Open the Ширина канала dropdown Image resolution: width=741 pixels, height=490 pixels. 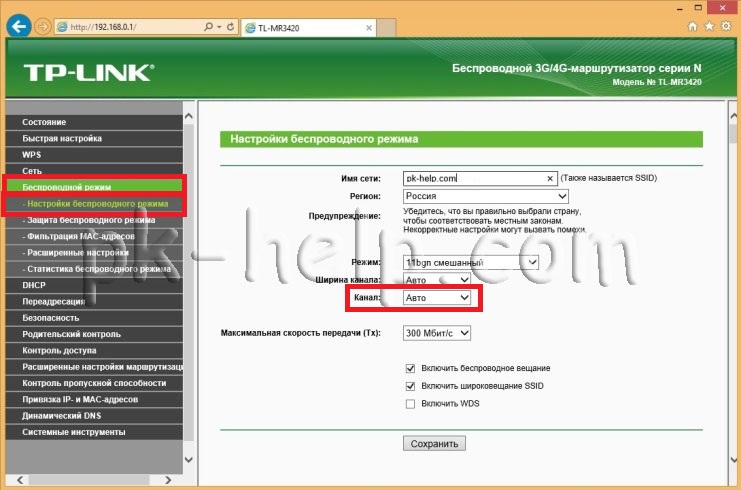click(437, 280)
